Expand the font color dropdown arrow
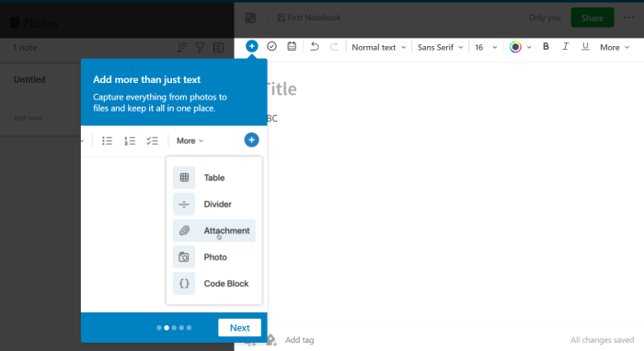Viewport: 644px width, 351px height. point(529,47)
